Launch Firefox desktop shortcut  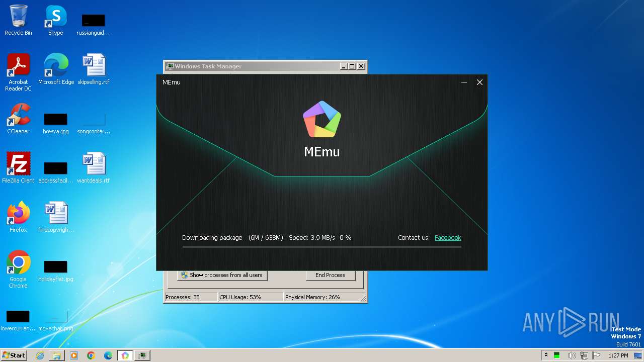click(x=18, y=217)
